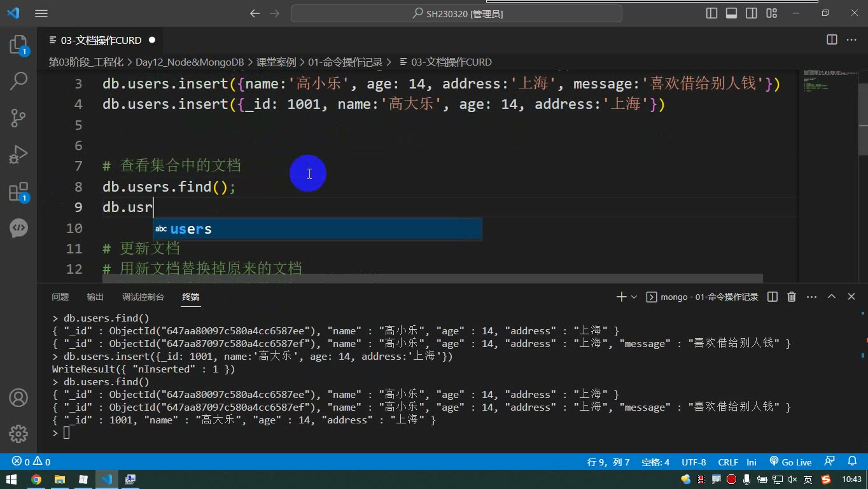Maximize the panel with the chevron up
The image size is (868, 489).
tap(831, 297)
